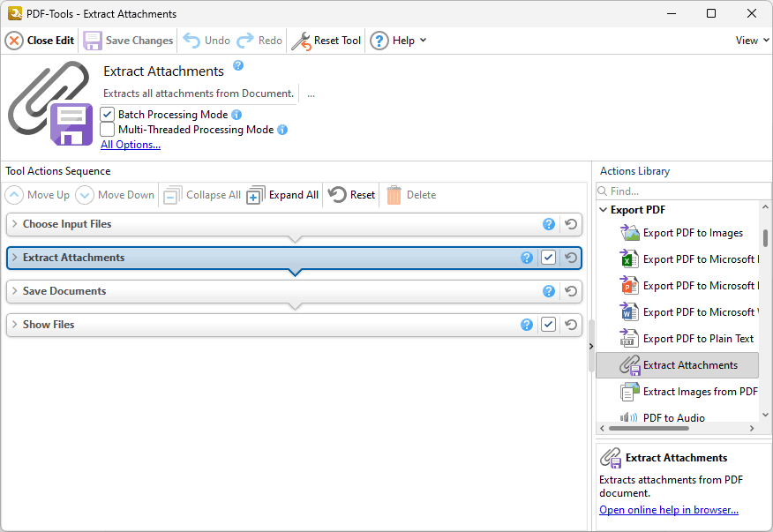The width and height of the screenshot is (773, 532).
Task: Click info icon for Multi-Threaded Processing Mode
Action: 282,130
